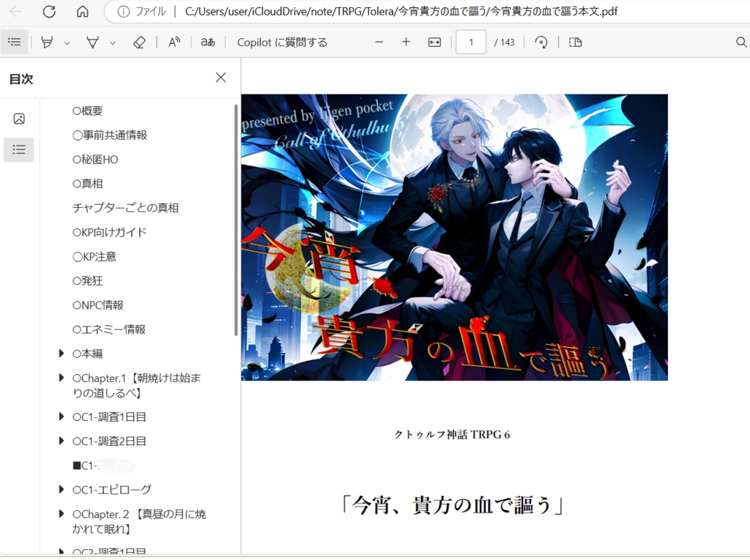Open 〇C1-調査2日目 entry

coord(110,441)
